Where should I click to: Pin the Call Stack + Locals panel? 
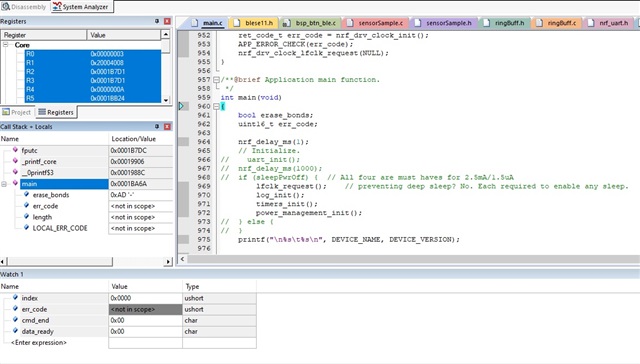(157, 127)
